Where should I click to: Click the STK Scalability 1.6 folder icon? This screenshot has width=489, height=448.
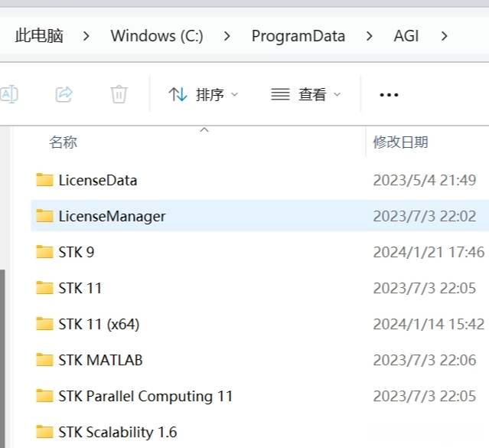(x=44, y=432)
